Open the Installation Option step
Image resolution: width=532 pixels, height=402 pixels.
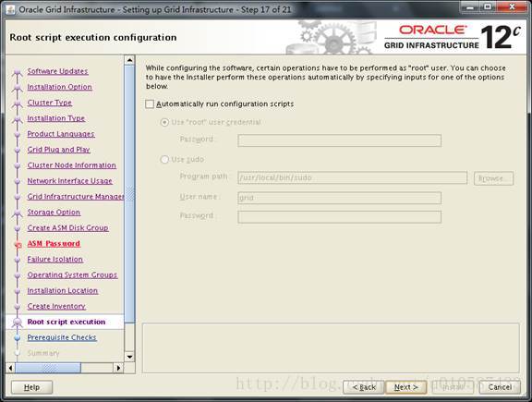60,87
